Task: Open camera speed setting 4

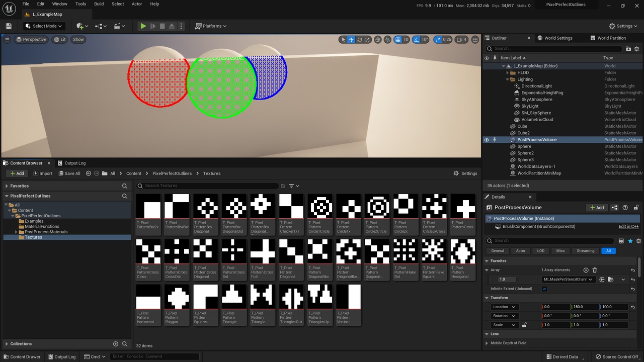Action: 462,40
